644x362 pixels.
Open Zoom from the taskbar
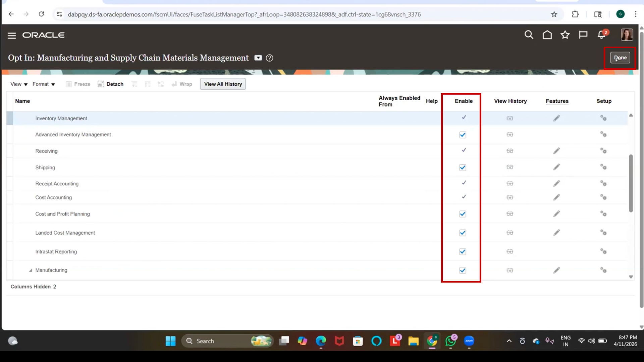click(469, 341)
